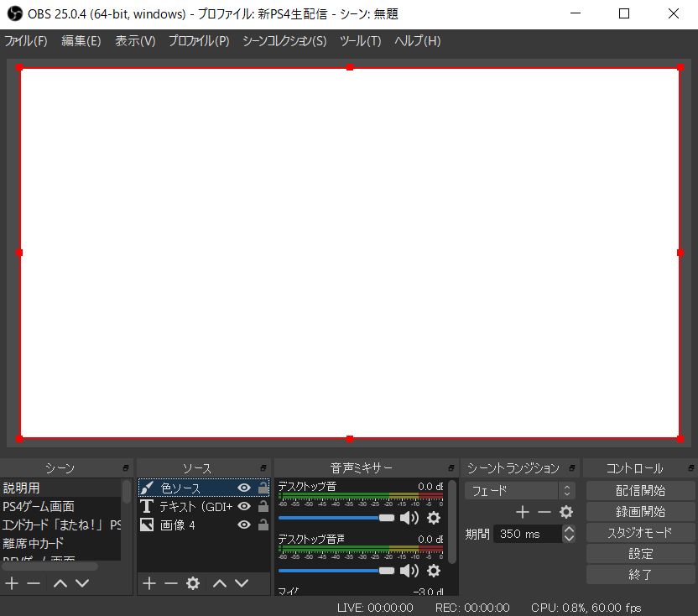
Task: Open the ファイル(F) menu
Action: pyautogui.click(x=26, y=41)
